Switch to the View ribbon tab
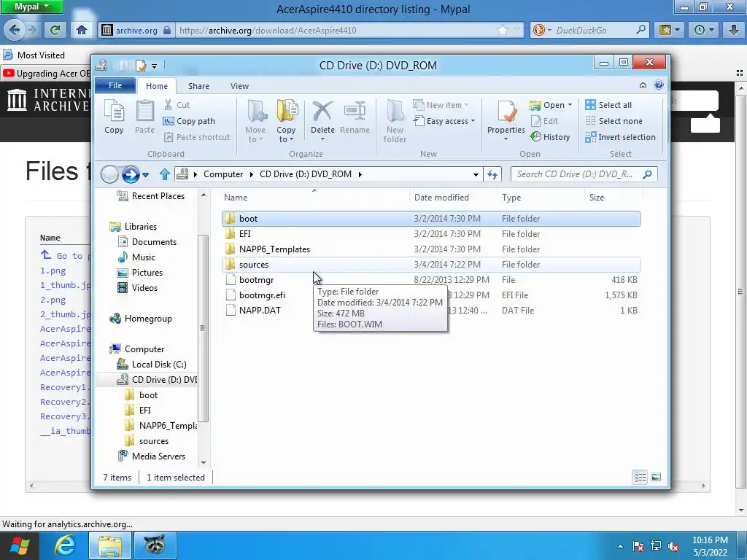This screenshot has width=747, height=560. [x=239, y=86]
